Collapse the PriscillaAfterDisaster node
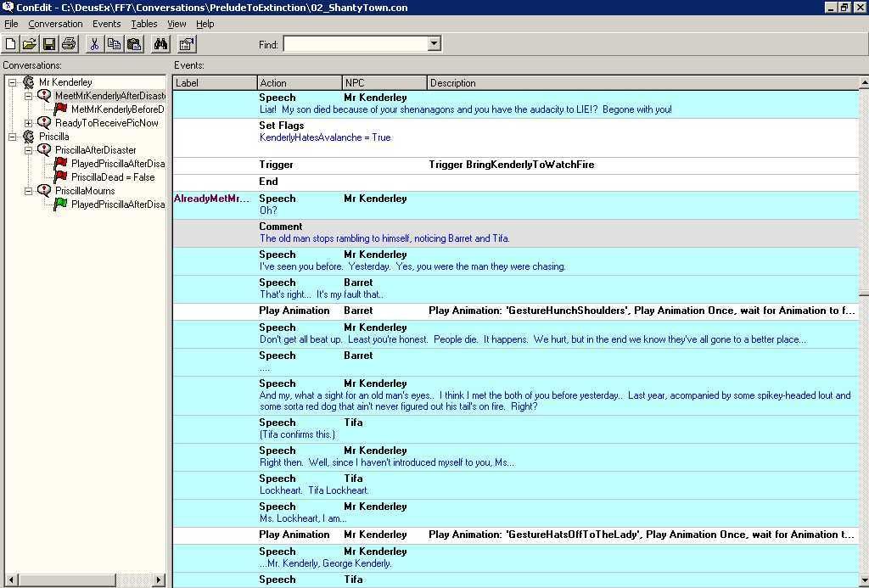 coord(28,150)
